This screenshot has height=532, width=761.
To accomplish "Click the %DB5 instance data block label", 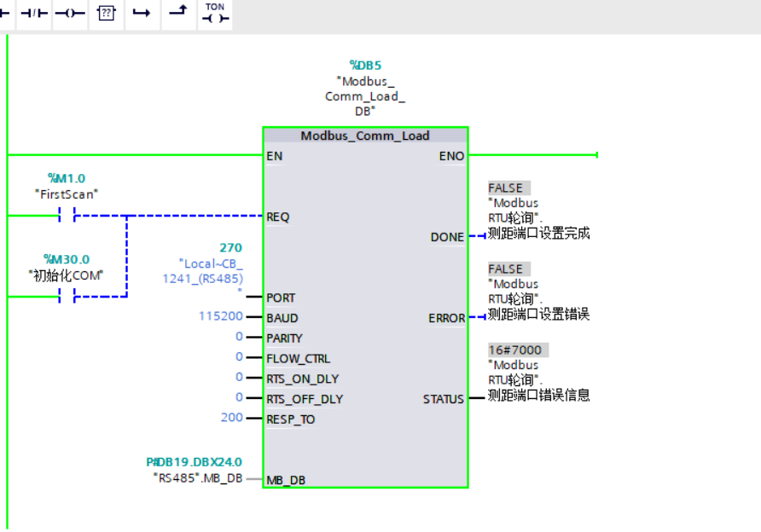I will click(365, 65).
